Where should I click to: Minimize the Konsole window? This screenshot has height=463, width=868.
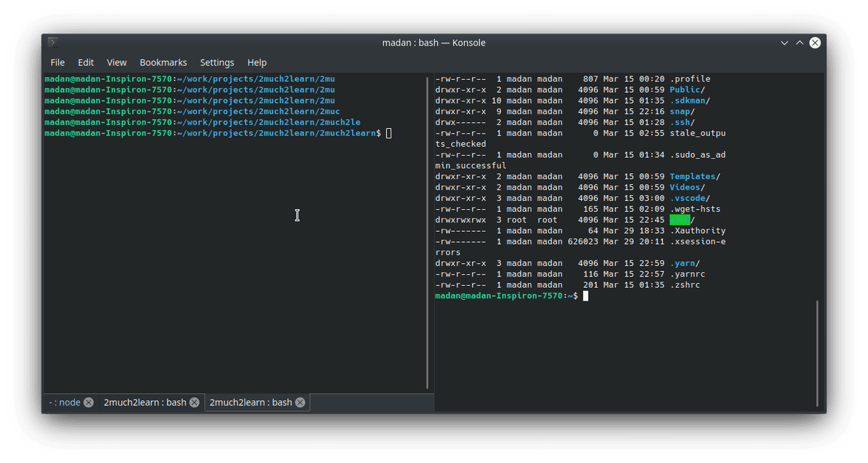[x=785, y=43]
